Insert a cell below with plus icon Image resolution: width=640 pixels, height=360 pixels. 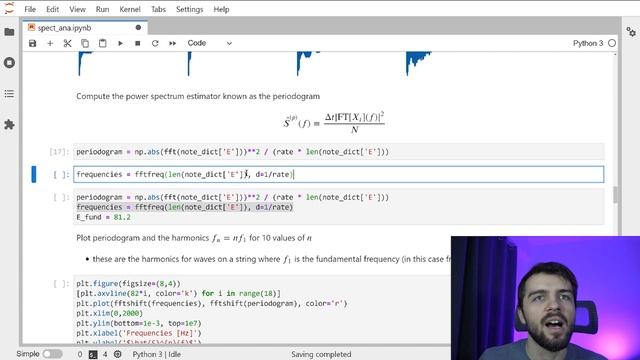coord(50,43)
